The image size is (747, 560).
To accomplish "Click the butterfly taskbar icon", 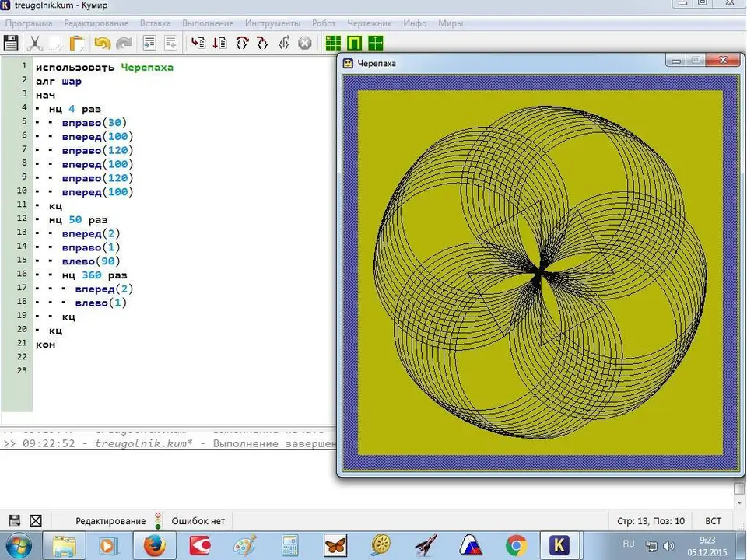I will click(x=335, y=546).
